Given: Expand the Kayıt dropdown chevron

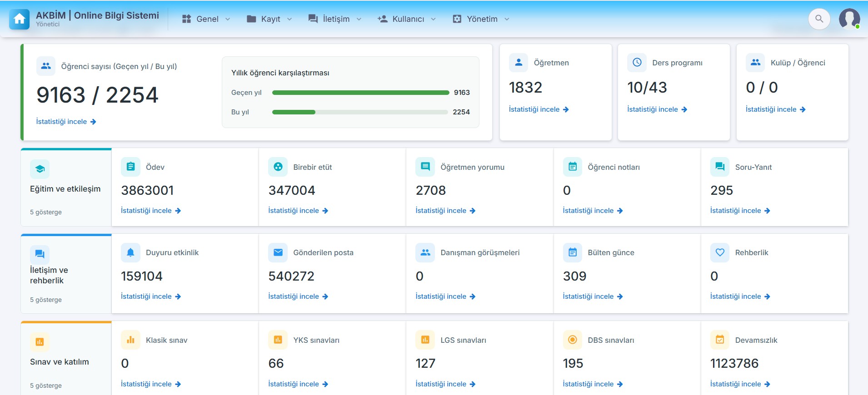Looking at the screenshot, I should [x=289, y=19].
